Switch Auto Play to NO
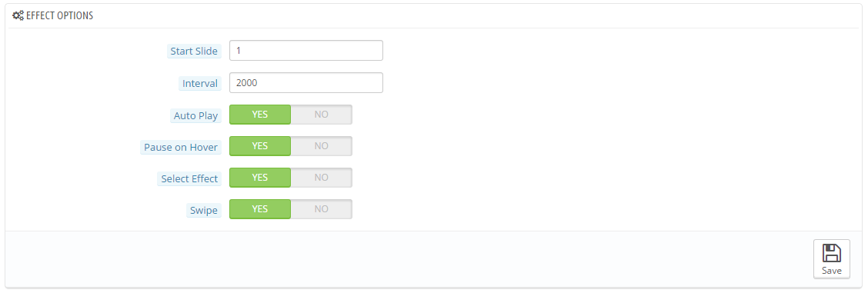 point(322,115)
